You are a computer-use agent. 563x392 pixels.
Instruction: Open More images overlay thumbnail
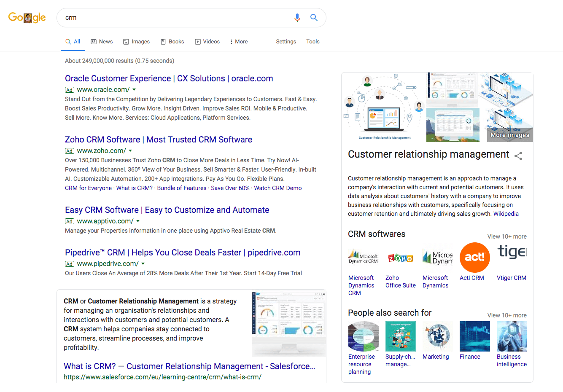(x=510, y=135)
